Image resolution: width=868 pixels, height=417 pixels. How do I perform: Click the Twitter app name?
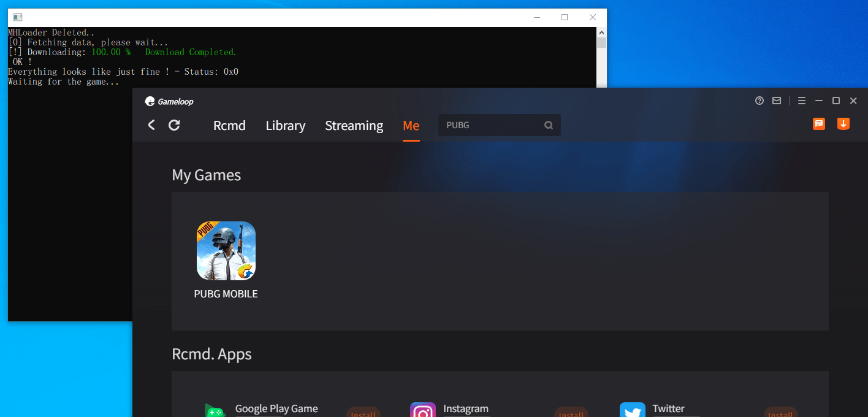pyautogui.click(x=668, y=409)
